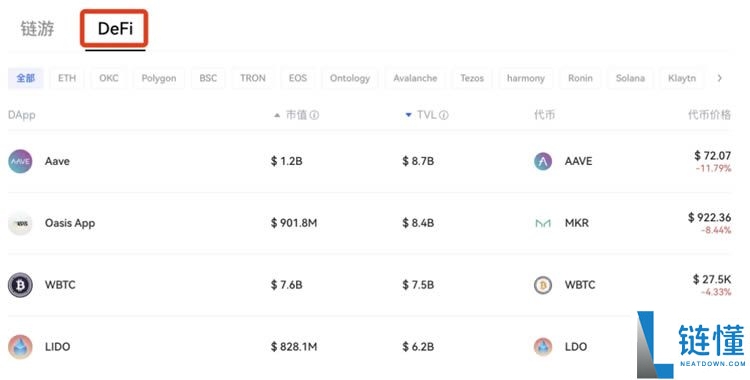This screenshot has height=380, width=750.
Task: Sort ascending by 市值 arrow
Action: click(x=276, y=115)
